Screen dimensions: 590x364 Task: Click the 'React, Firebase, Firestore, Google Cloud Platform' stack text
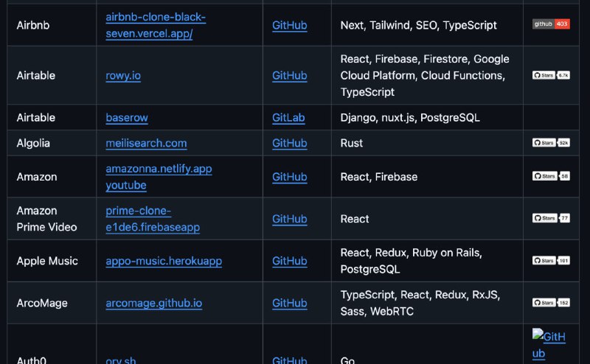click(425, 76)
